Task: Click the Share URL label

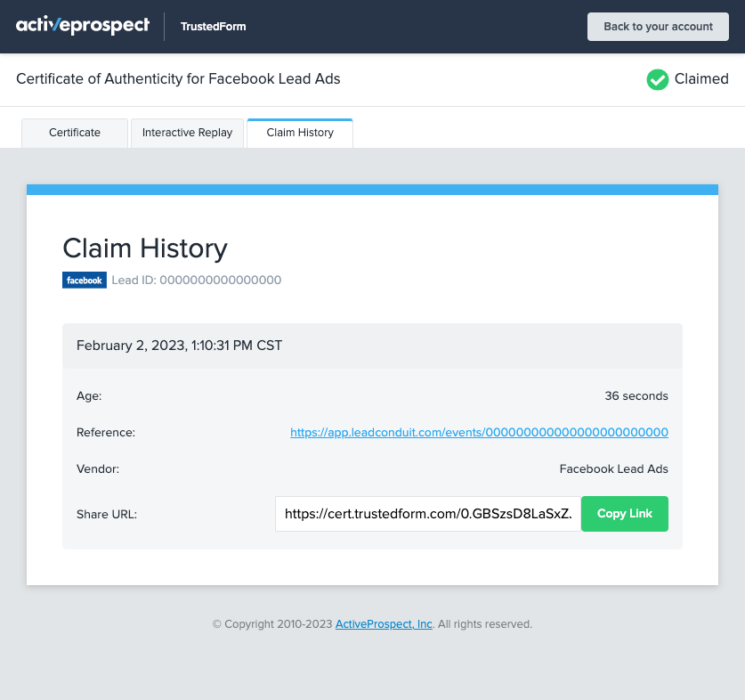Action: pyautogui.click(x=107, y=514)
